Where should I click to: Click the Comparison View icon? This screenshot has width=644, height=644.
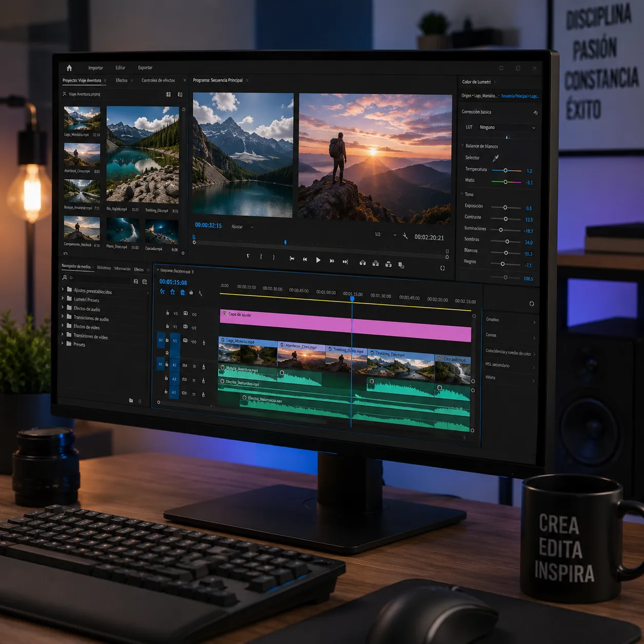(x=401, y=265)
